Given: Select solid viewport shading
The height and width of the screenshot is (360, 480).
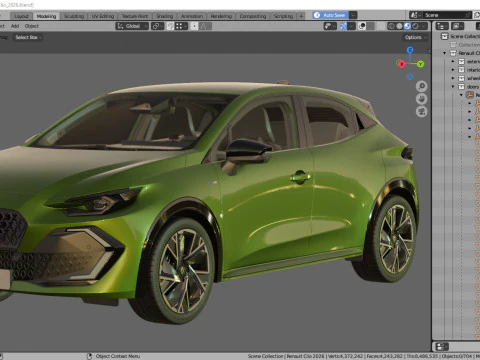Looking at the screenshot, I should pos(399,26).
